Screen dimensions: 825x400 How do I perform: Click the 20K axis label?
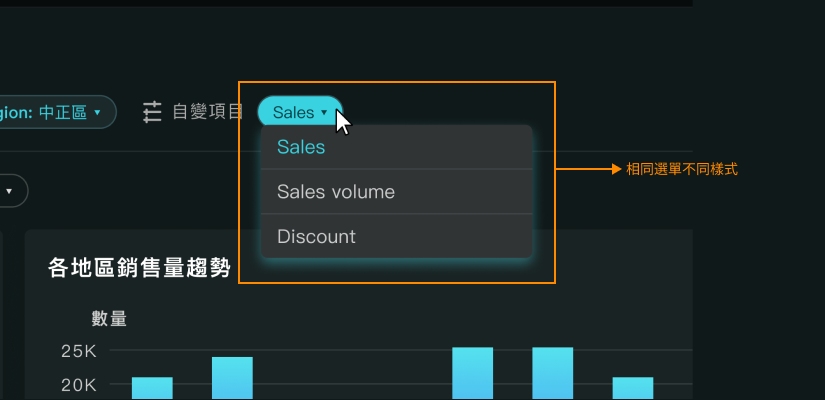click(x=79, y=386)
